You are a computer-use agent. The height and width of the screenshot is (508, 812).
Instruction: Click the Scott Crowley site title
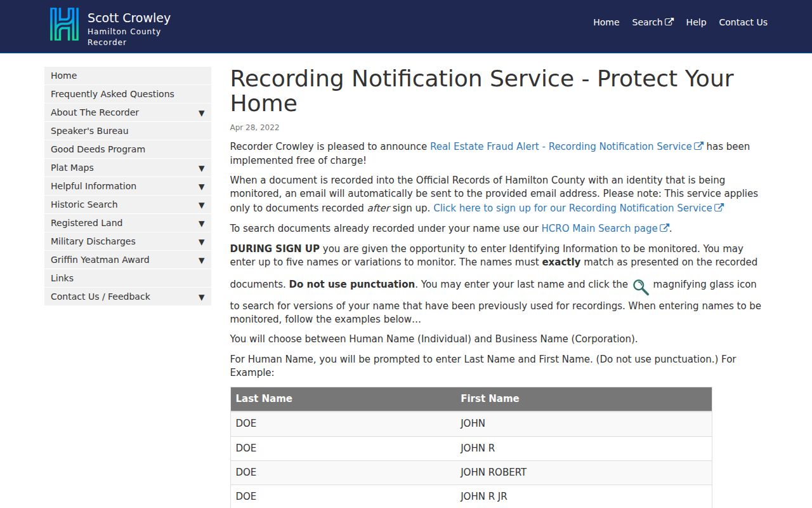click(129, 18)
